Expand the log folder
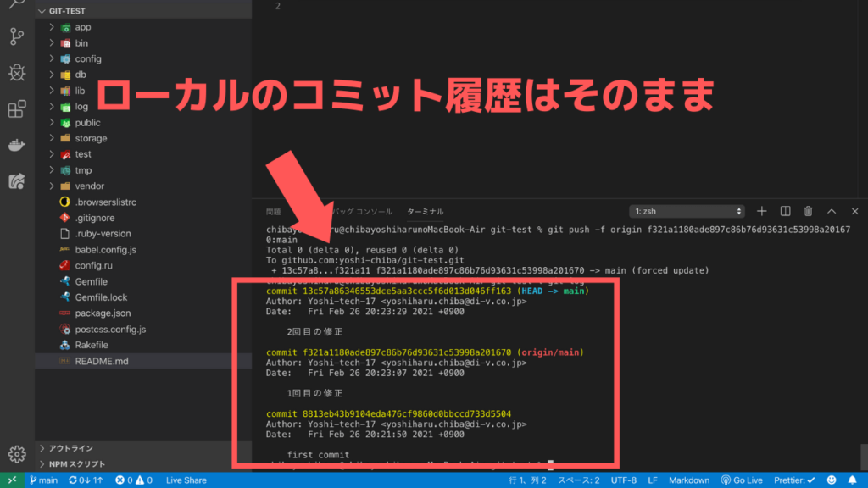The image size is (868, 488). 142,107
